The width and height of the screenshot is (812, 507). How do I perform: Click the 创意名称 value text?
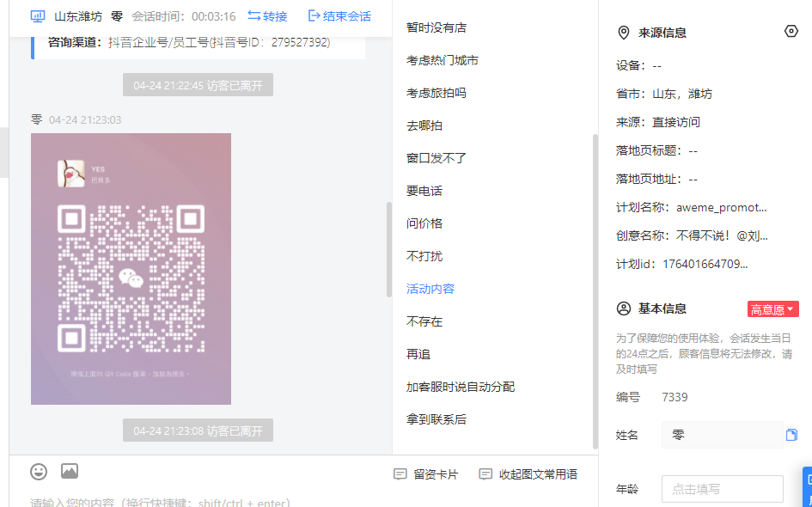[x=722, y=235]
